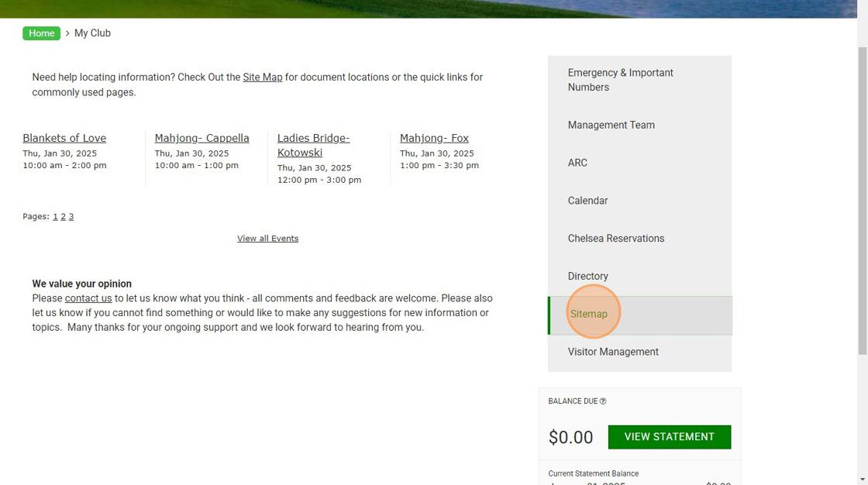
Task: Open Mahjong- Fox event link
Action: [434, 138]
